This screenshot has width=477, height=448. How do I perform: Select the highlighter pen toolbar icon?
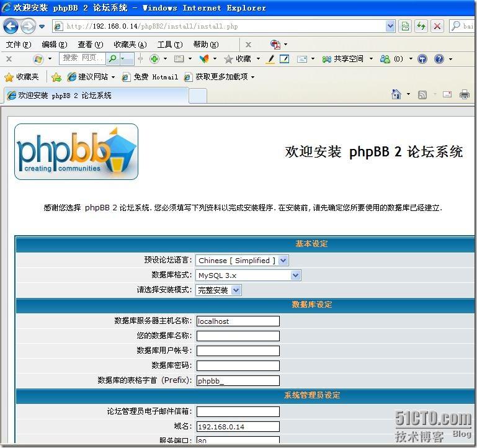[x=270, y=59]
